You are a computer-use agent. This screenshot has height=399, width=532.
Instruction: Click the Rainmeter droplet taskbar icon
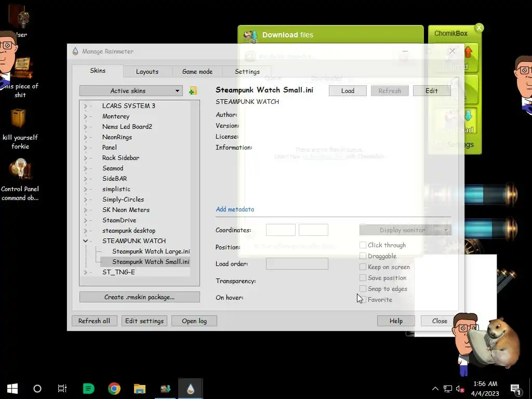[x=191, y=389]
